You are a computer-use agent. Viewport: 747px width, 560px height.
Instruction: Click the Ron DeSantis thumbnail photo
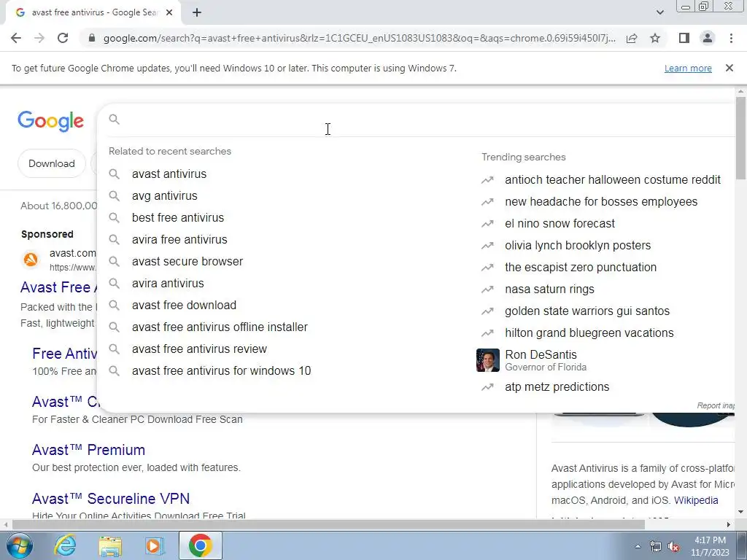coord(488,360)
